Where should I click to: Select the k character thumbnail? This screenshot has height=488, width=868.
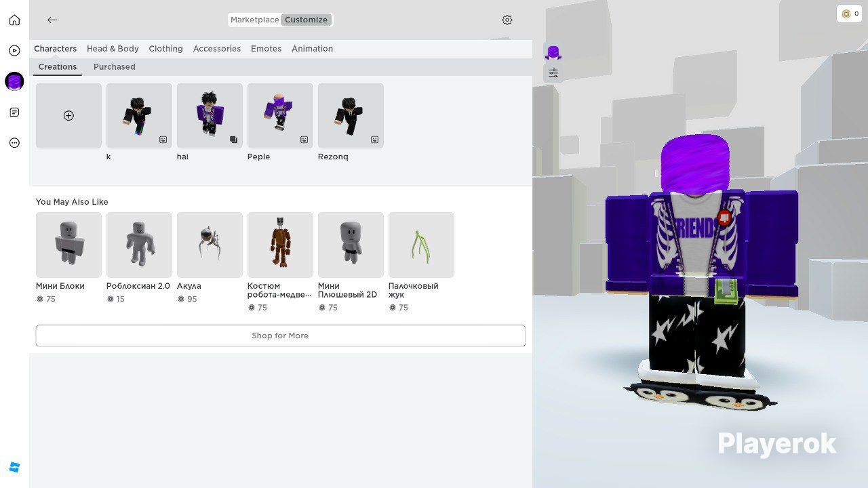point(139,116)
